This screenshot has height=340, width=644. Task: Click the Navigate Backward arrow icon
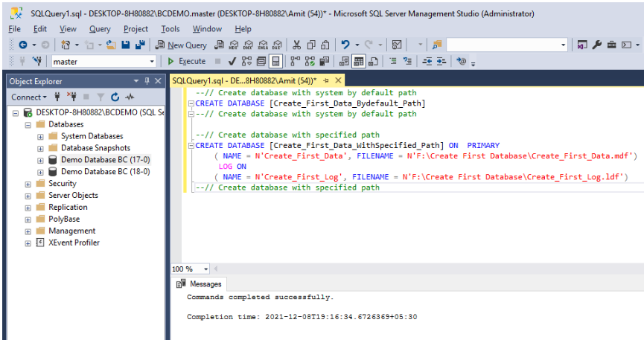[23, 45]
